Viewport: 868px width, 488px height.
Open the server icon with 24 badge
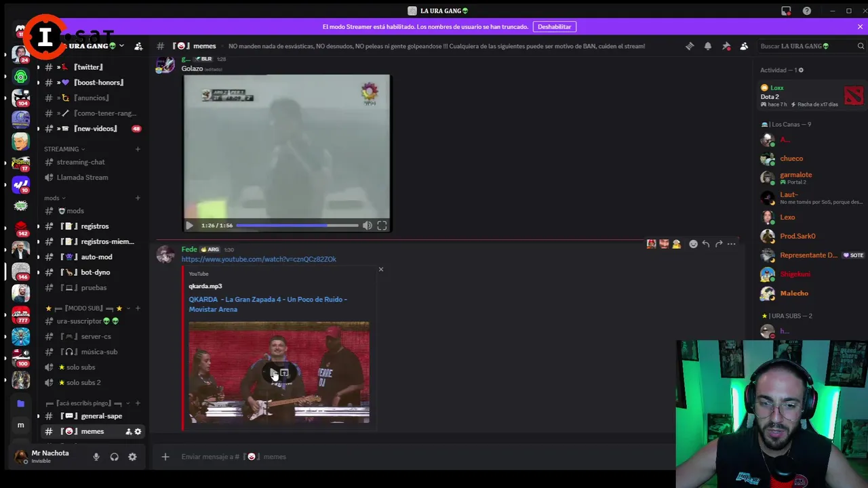pyautogui.click(x=20, y=54)
